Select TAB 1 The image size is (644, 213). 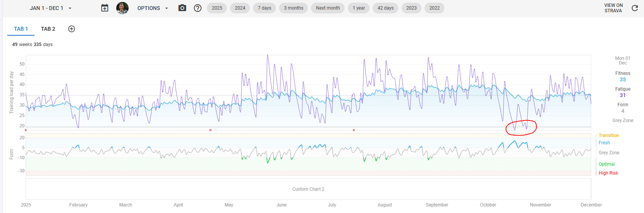[21, 29]
